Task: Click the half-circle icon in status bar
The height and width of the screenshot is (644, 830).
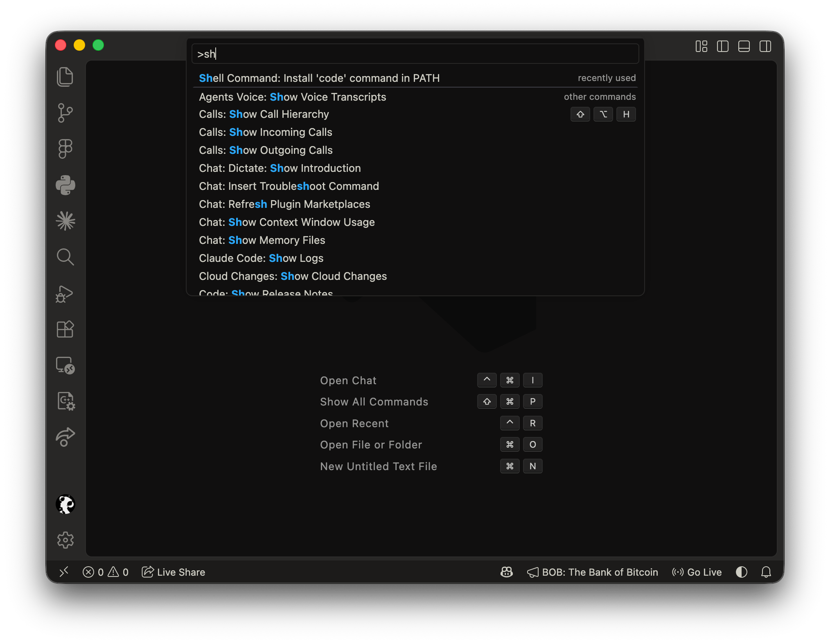Action: pyautogui.click(x=742, y=572)
